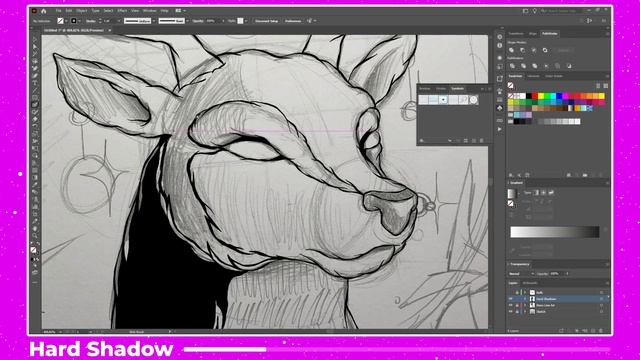640x360 pixels.
Task: Open the Fill color dropdown in control bar
Action: 66,21
